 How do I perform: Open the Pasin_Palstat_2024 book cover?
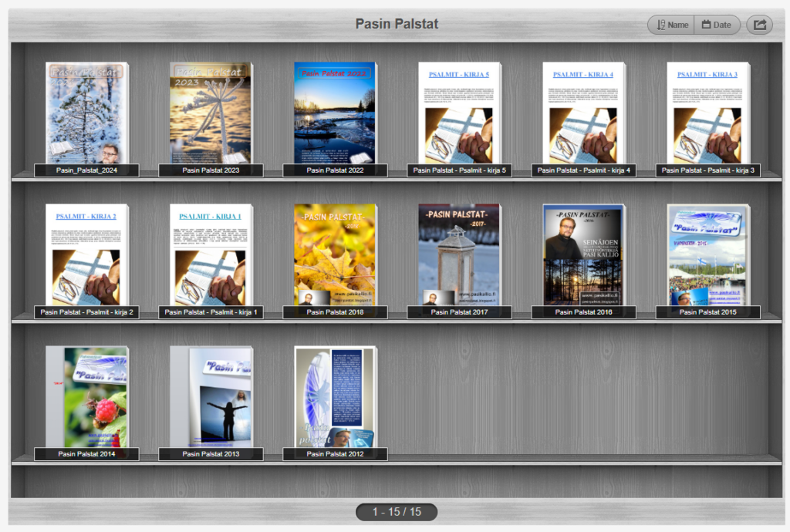(x=86, y=113)
